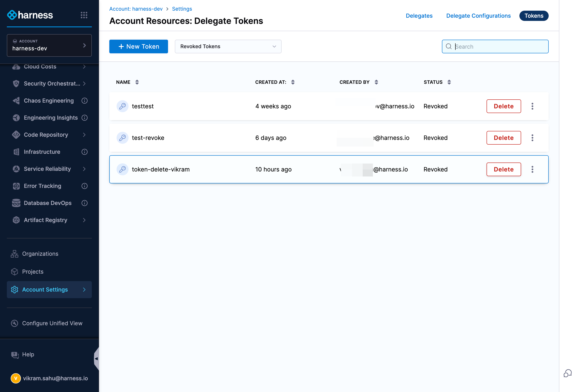The image size is (576, 392).
Task: Expand Service Reliability chevron
Action: [x=84, y=169]
